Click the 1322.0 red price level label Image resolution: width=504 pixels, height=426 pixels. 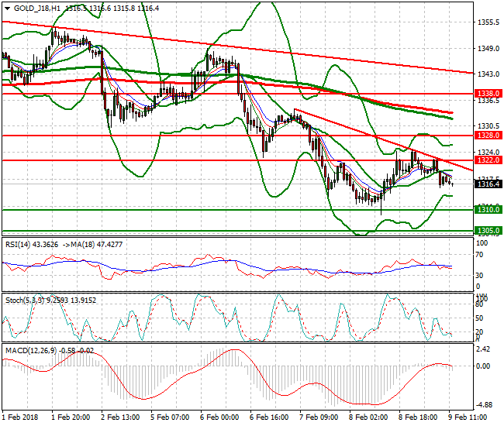coord(488,160)
